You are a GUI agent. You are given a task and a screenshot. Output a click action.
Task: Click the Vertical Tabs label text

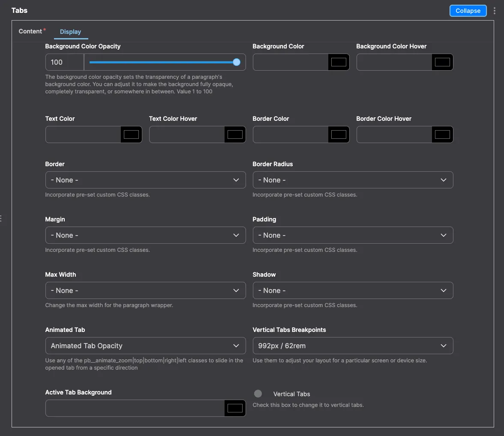pyautogui.click(x=291, y=394)
